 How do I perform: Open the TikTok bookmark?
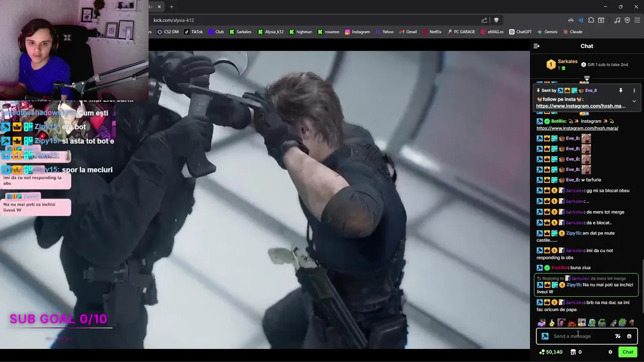click(194, 32)
